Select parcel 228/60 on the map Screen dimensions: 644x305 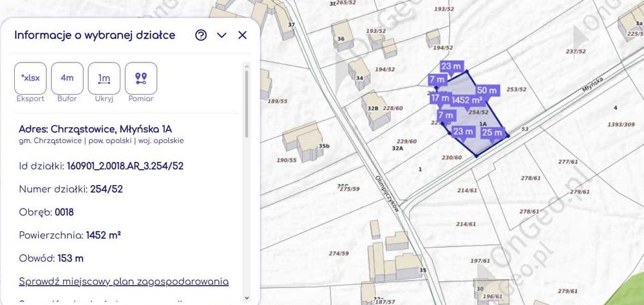[393, 108]
